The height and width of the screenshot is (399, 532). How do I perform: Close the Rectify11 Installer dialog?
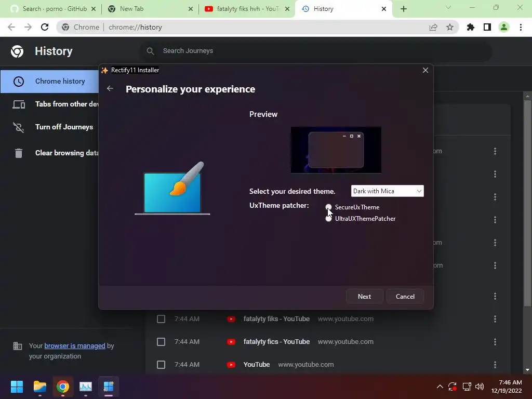point(425,70)
